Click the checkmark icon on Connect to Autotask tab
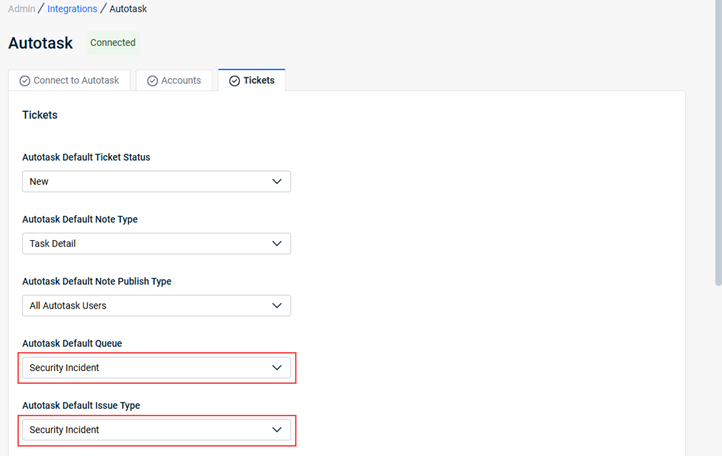This screenshot has height=456, width=722. point(25,81)
